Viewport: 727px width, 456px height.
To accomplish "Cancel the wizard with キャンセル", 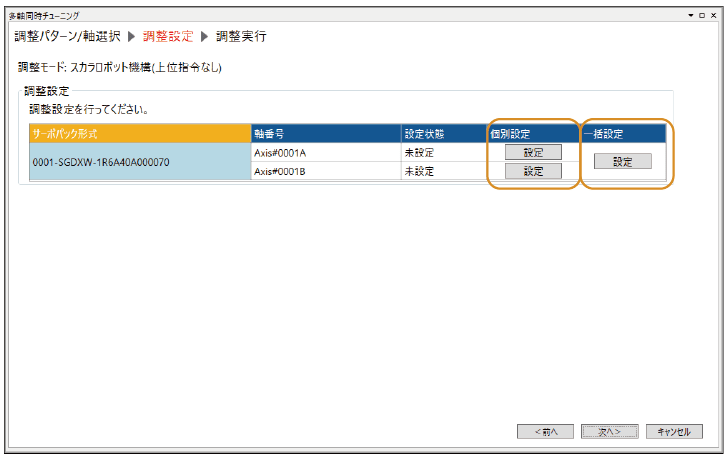I will [x=674, y=431].
